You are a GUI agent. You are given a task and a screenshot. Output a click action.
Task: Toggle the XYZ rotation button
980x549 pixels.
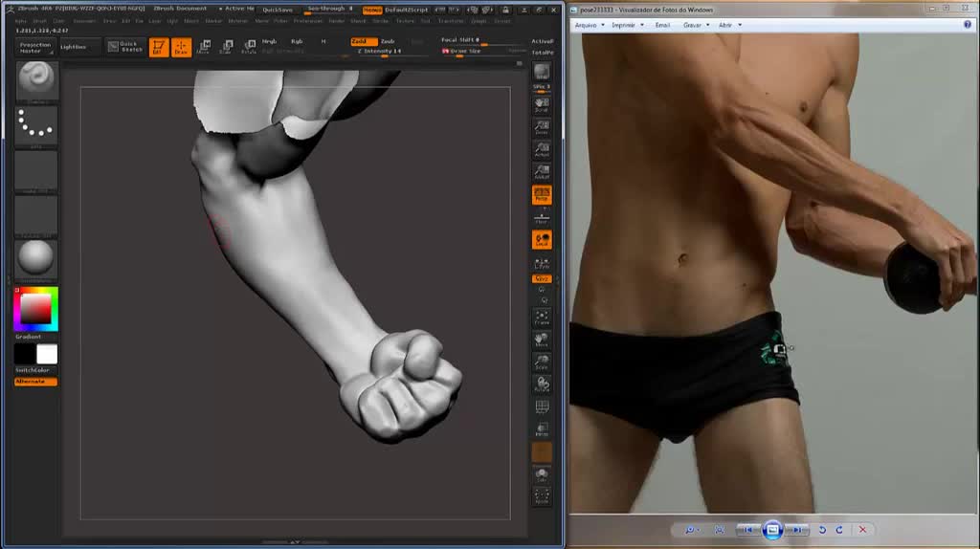point(542,278)
